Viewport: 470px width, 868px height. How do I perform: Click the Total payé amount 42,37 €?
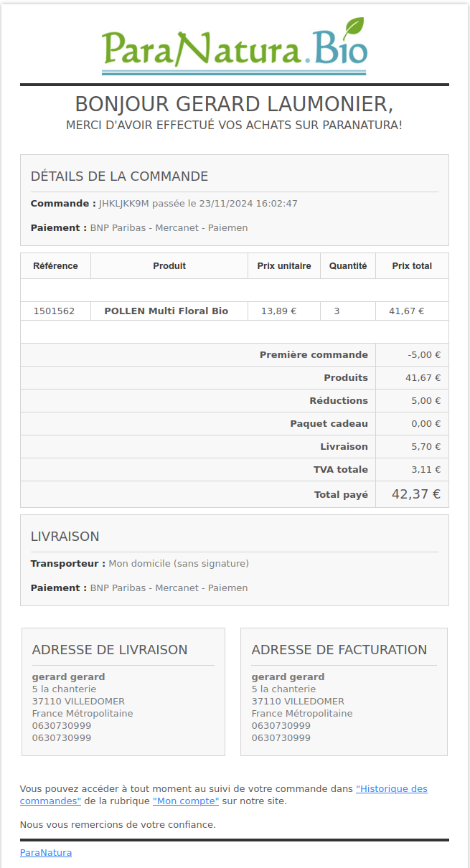[x=415, y=494]
